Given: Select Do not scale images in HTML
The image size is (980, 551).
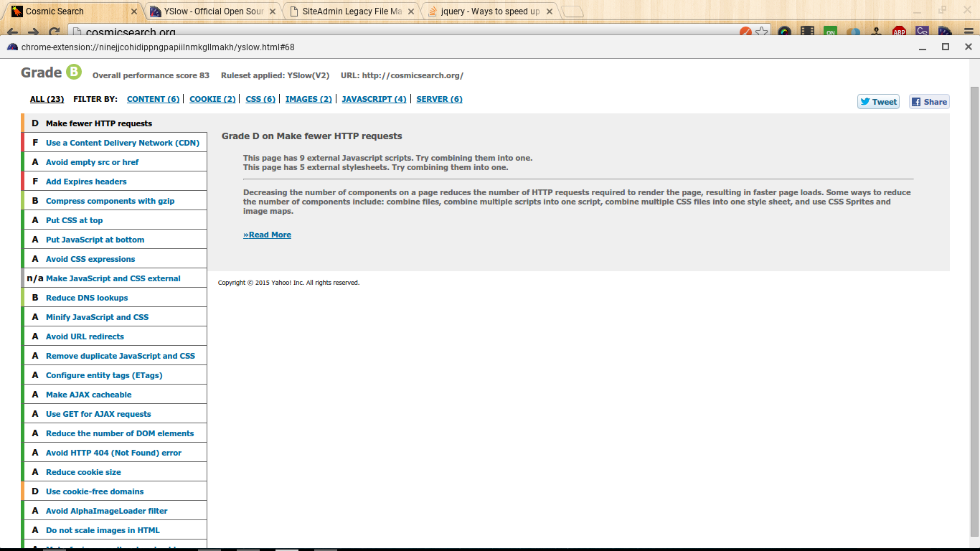Looking at the screenshot, I should coord(114,530).
